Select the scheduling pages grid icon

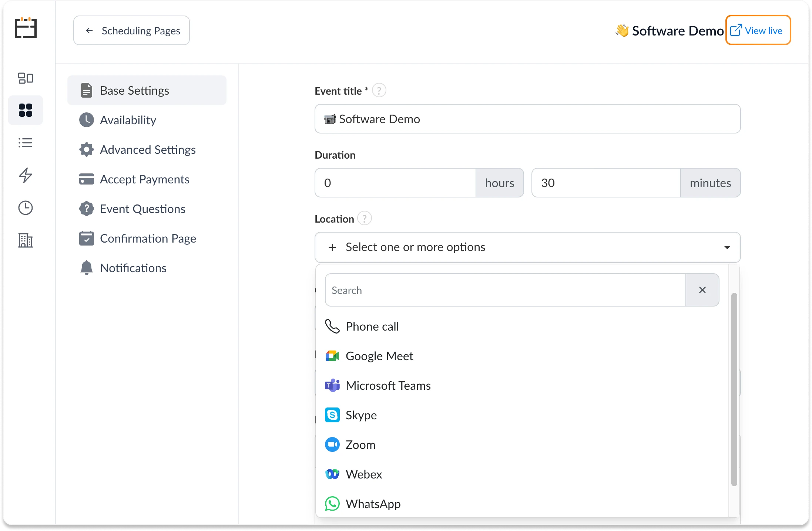coord(25,110)
